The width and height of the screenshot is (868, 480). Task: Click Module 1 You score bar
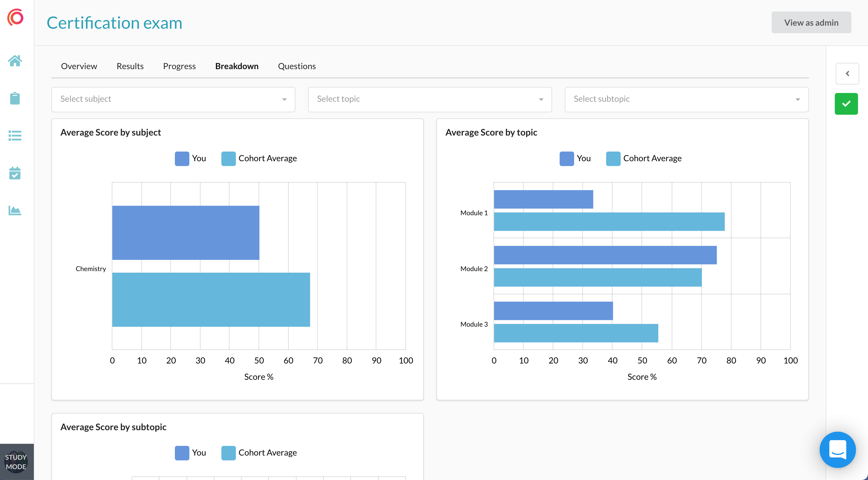(x=544, y=200)
